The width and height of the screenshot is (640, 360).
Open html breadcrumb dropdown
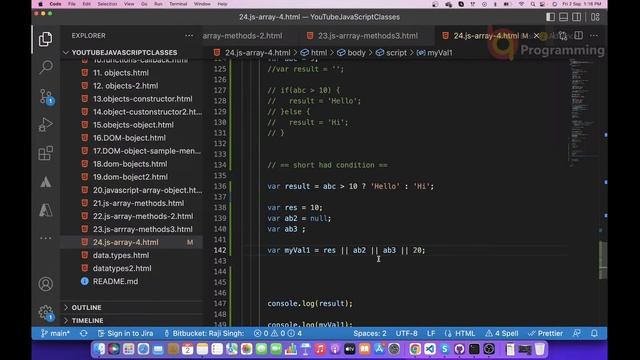point(314,53)
